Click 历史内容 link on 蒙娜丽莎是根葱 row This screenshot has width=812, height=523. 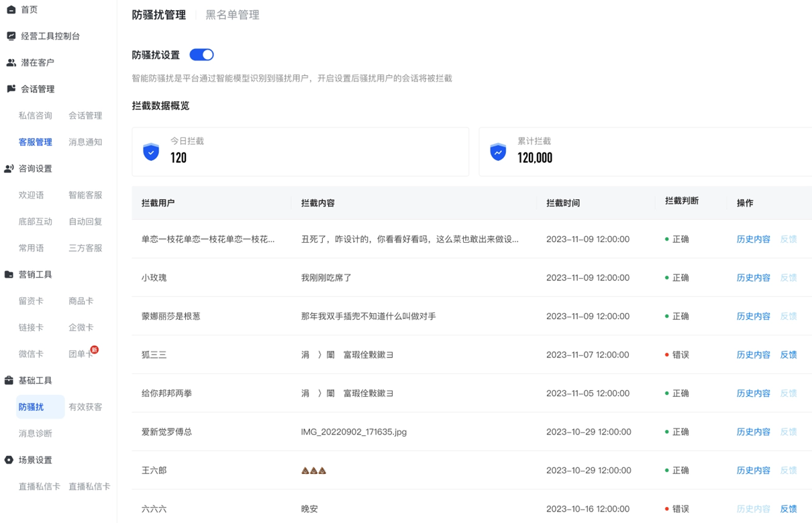(x=753, y=316)
